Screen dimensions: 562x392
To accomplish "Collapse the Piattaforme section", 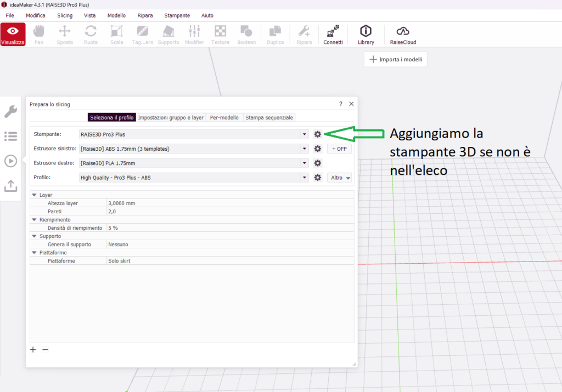I will [35, 252].
